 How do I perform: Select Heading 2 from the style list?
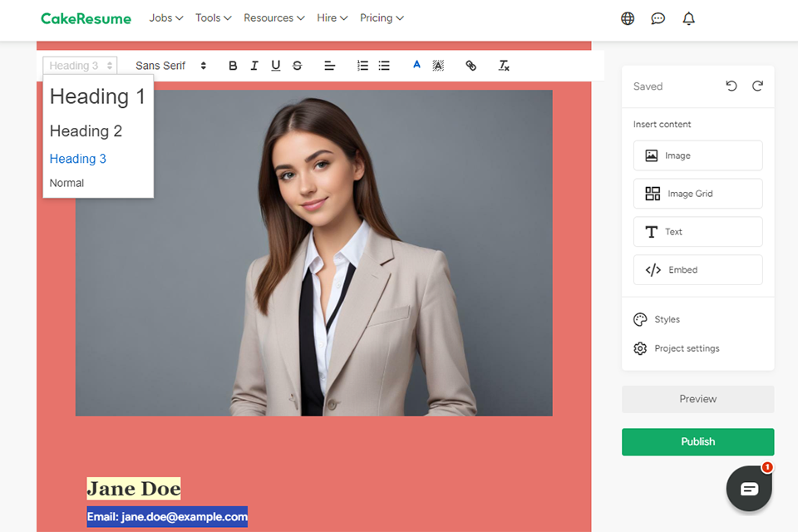click(86, 131)
